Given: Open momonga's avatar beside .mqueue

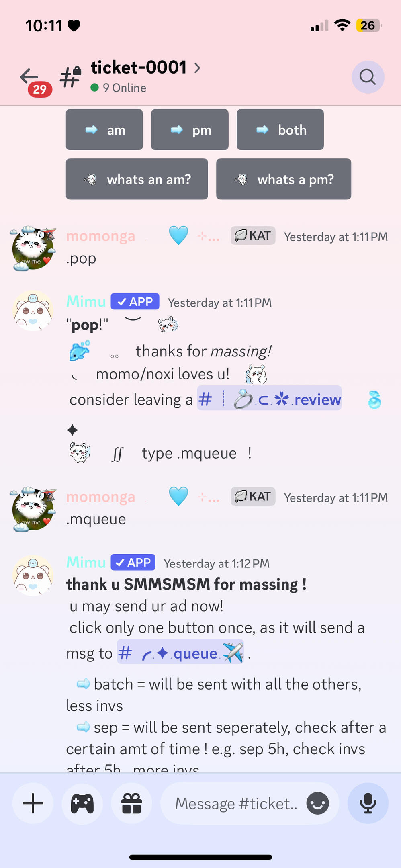Looking at the screenshot, I should [33, 508].
